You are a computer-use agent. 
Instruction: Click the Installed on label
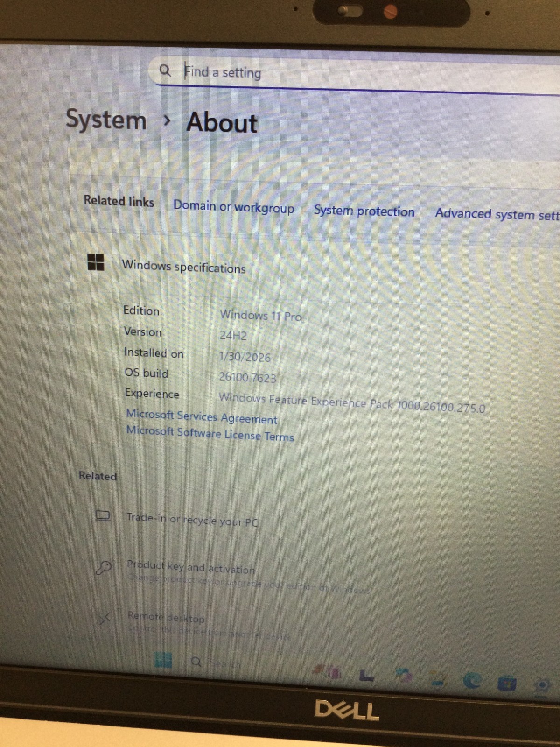pyautogui.click(x=154, y=353)
